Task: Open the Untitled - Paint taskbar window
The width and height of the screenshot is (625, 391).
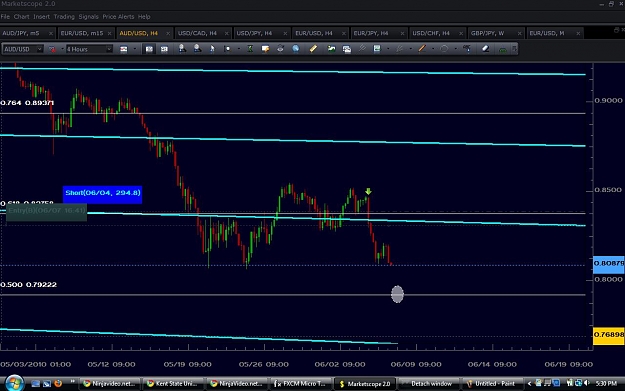Action: 492,384
